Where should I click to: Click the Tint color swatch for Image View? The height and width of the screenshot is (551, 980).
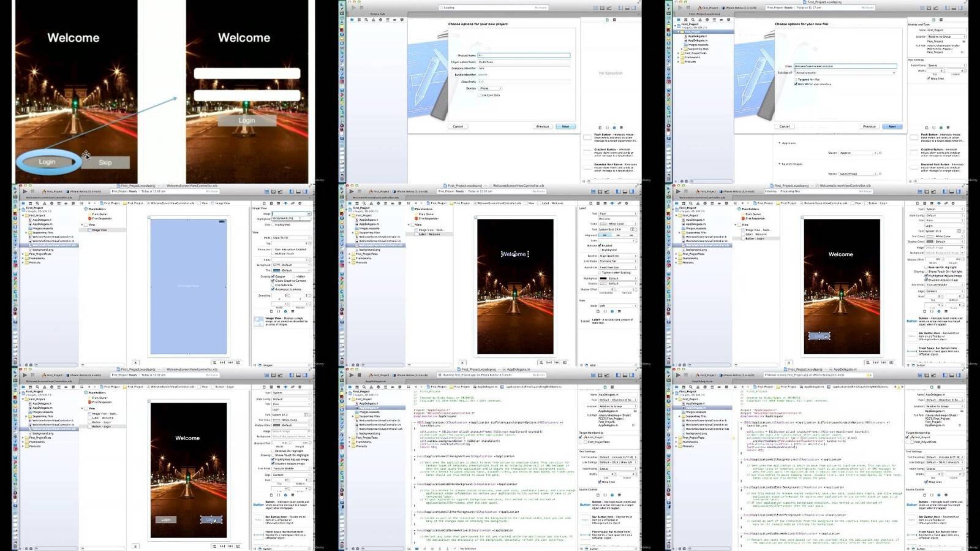click(276, 270)
